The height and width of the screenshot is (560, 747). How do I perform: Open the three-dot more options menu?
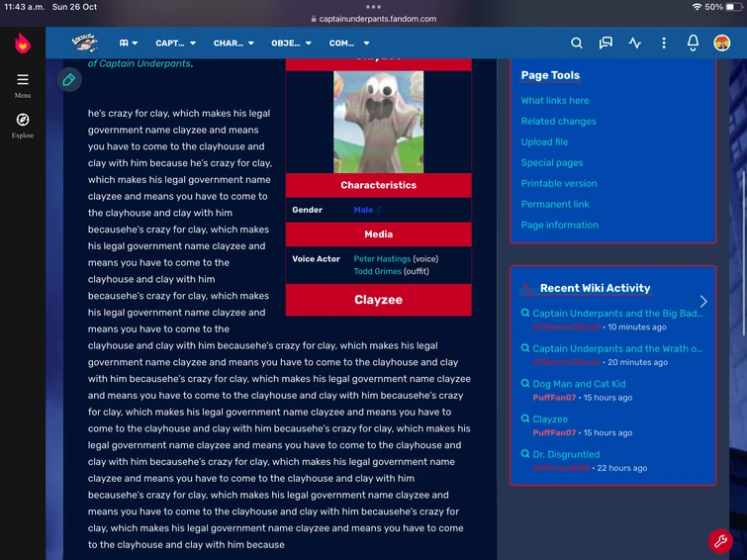(x=664, y=43)
